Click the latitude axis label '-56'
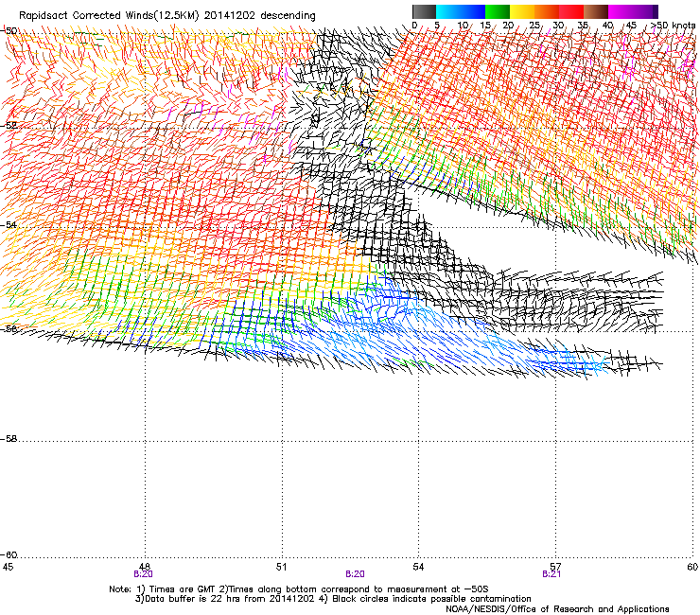Viewport: 700px width, 615px height. pos(9,328)
